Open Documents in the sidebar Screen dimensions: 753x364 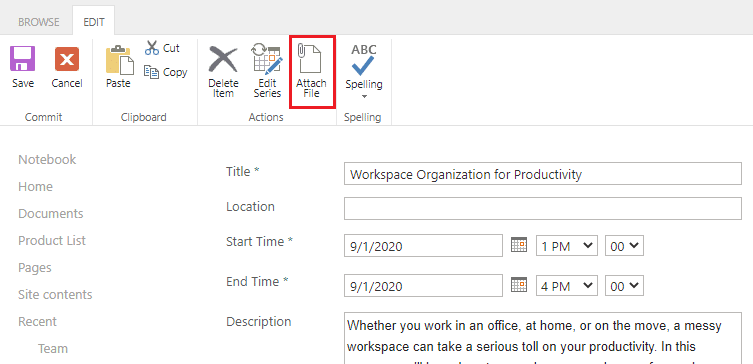coord(51,213)
